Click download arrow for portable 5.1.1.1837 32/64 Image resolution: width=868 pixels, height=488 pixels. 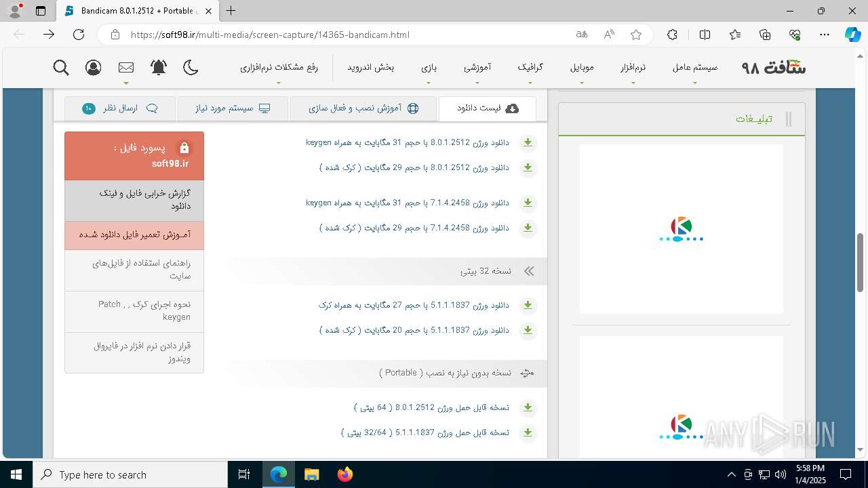[x=528, y=433]
